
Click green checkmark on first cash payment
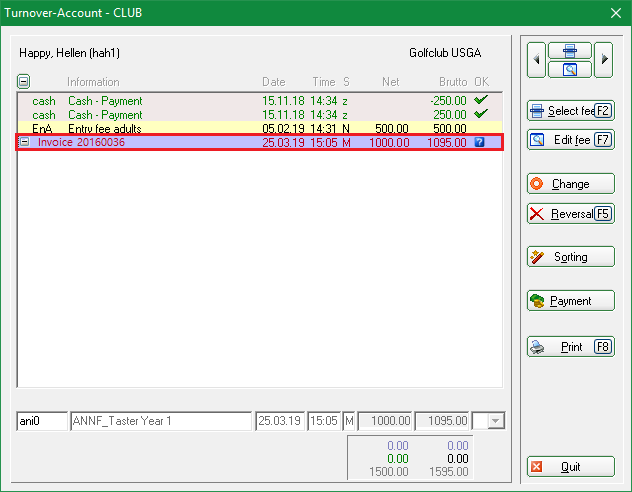(x=481, y=100)
